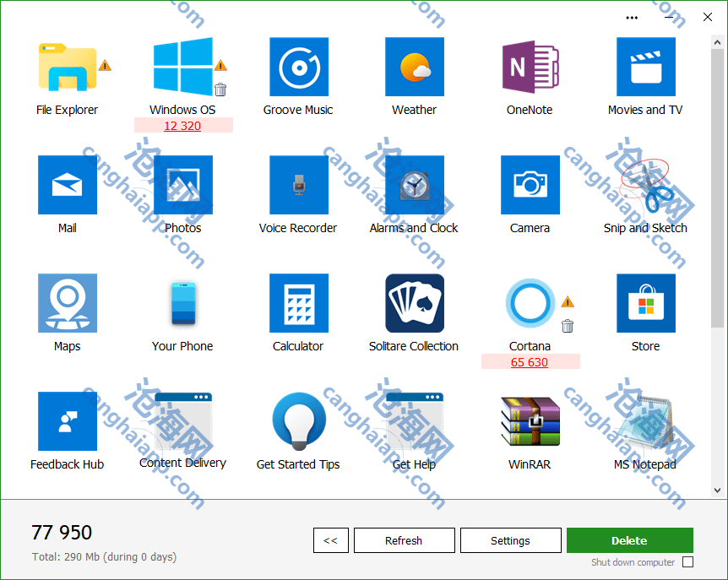Click the scrollbar down arrow
Viewport: 728px width, 580px height.
718,490
